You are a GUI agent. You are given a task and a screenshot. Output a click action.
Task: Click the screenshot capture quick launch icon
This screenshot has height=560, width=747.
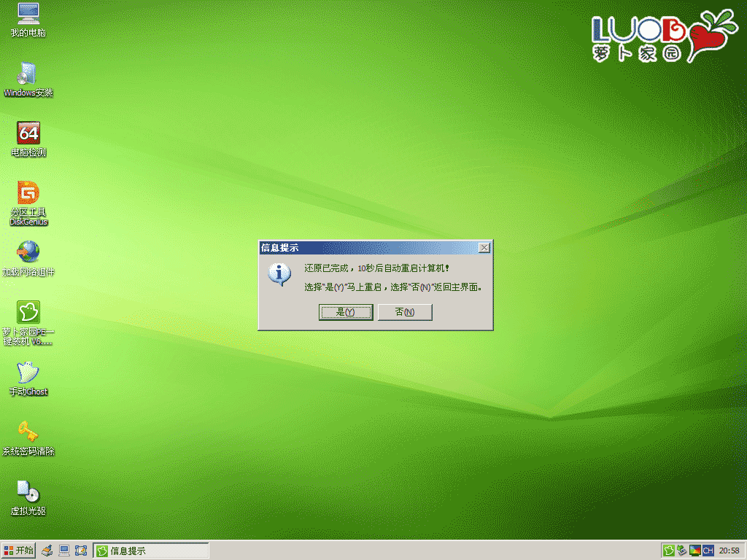81,551
